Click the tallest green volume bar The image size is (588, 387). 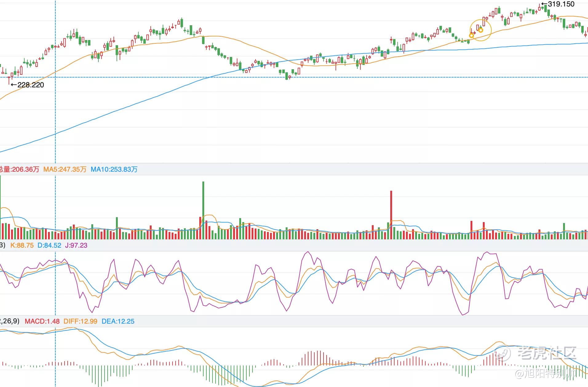click(203, 210)
